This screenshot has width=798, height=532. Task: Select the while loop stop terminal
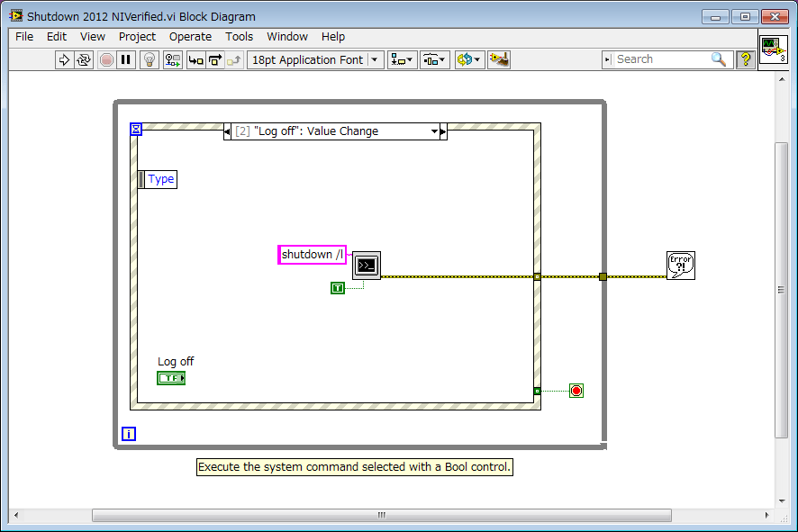tap(576, 391)
